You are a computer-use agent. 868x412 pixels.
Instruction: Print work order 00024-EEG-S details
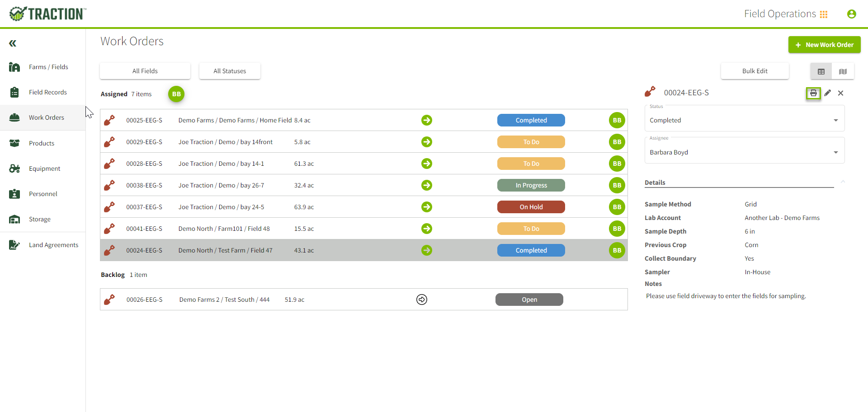click(814, 93)
